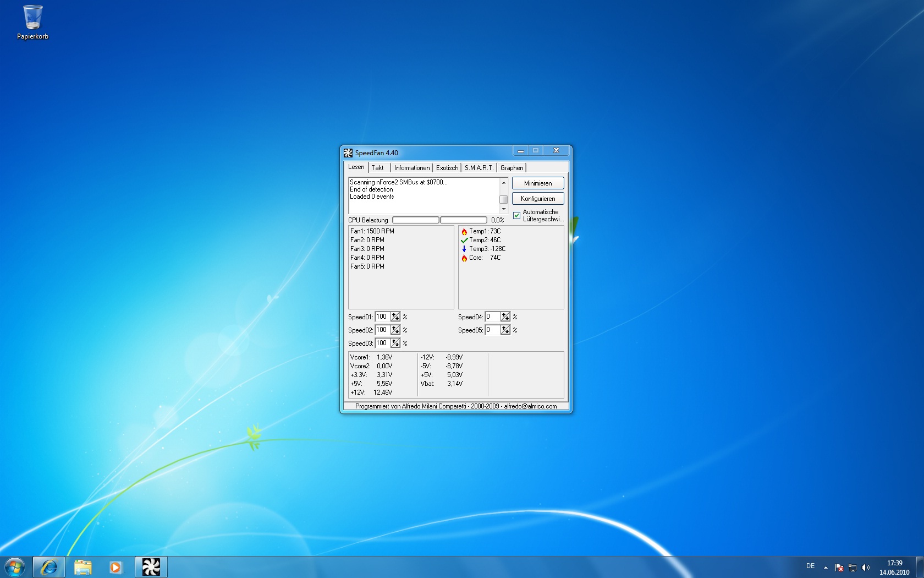Click the 'Fan5: 0 RPM' reading

point(367,266)
